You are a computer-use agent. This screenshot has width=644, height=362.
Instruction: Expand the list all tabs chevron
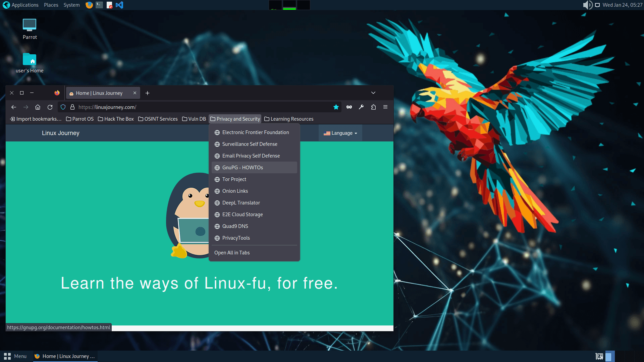coord(373,93)
